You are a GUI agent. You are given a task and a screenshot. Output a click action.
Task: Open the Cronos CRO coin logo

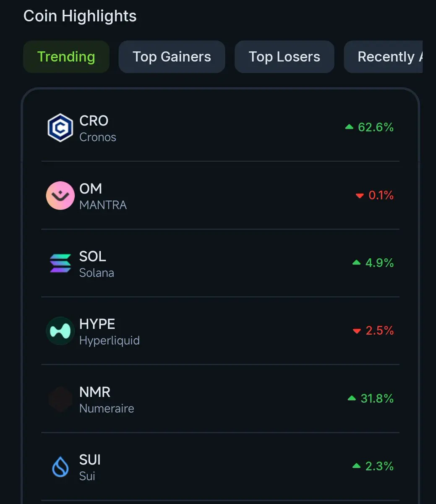pyautogui.click(x=60, y=128)
